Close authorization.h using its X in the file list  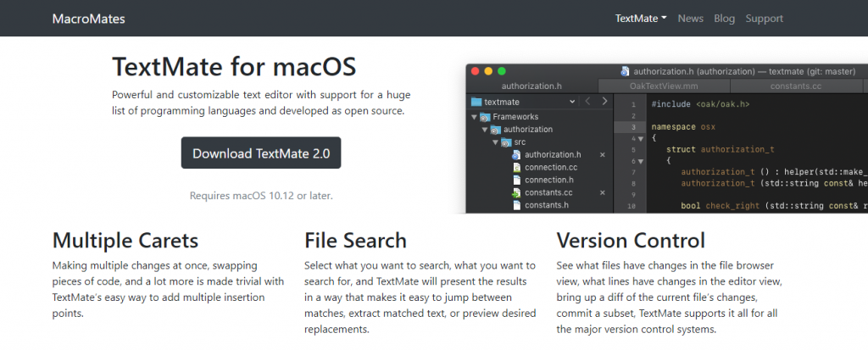click(x=602, y=155)
